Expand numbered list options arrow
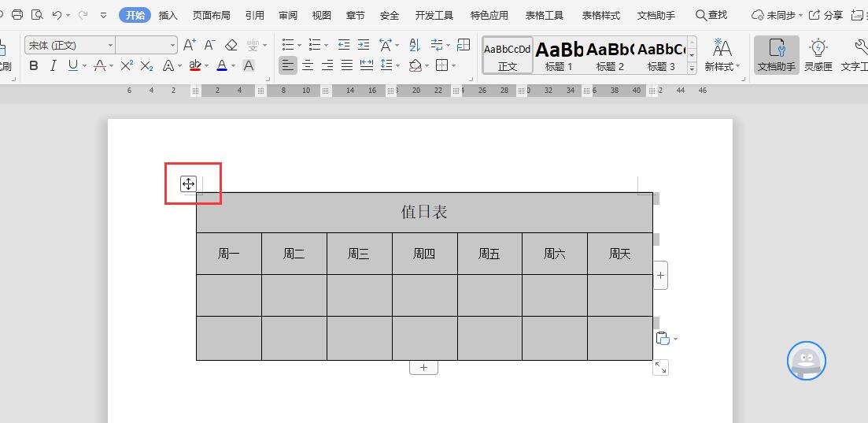The image size is (868, 423). (326, 45)
